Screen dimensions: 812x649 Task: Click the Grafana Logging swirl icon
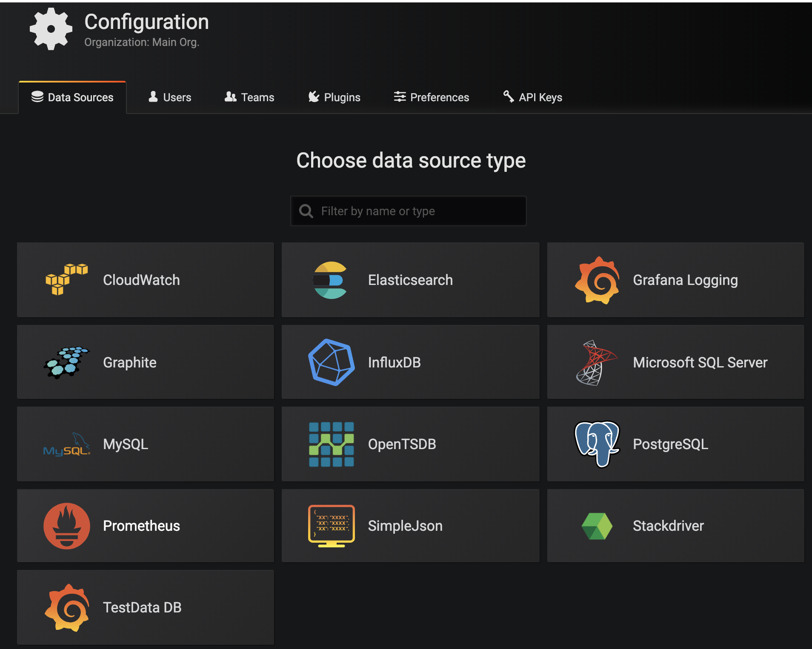597,280
